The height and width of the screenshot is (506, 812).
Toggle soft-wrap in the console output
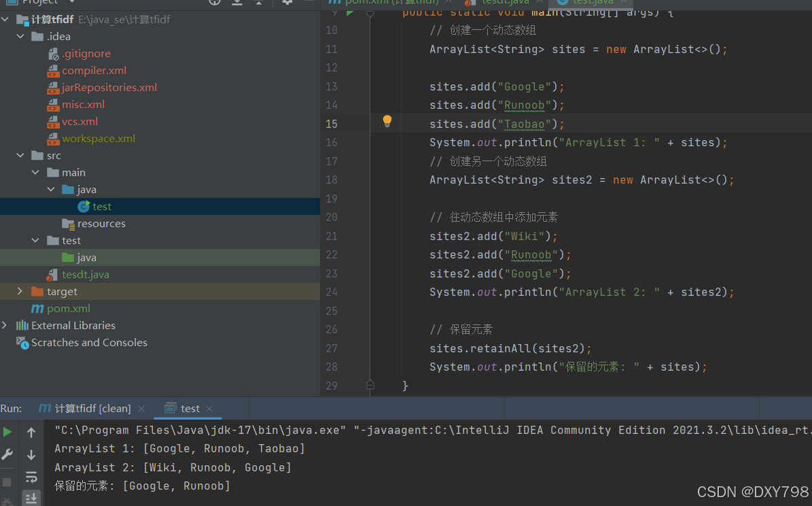pos(31,477)
